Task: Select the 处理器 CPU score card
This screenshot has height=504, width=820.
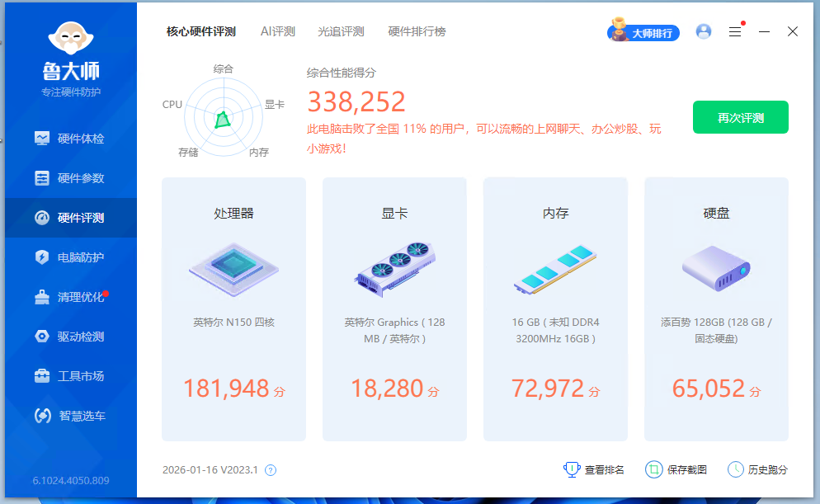Action: 233,309
